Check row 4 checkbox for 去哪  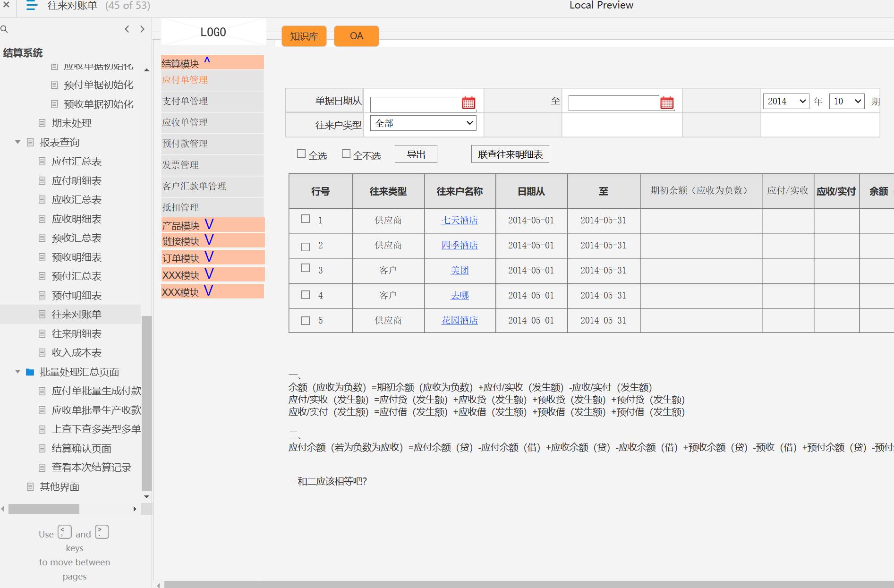click(306, 295)
